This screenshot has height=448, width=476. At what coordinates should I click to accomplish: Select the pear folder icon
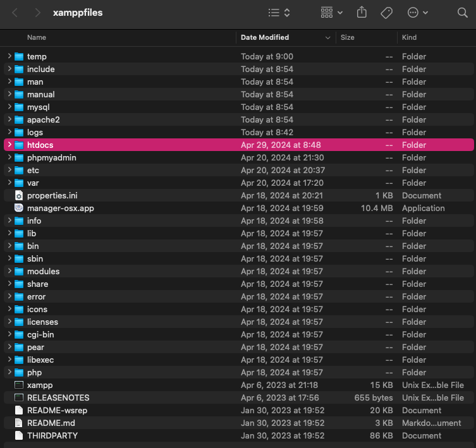[x=19, y=348]
